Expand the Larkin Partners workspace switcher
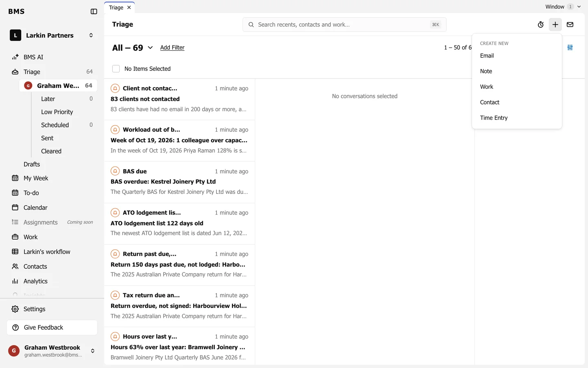Screen dimensions: 588x368 point(52,36)
